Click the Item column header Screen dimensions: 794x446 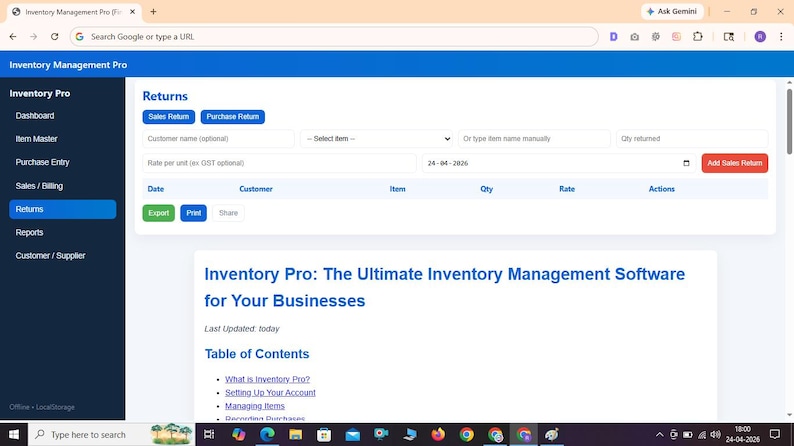tap(398, 189)
